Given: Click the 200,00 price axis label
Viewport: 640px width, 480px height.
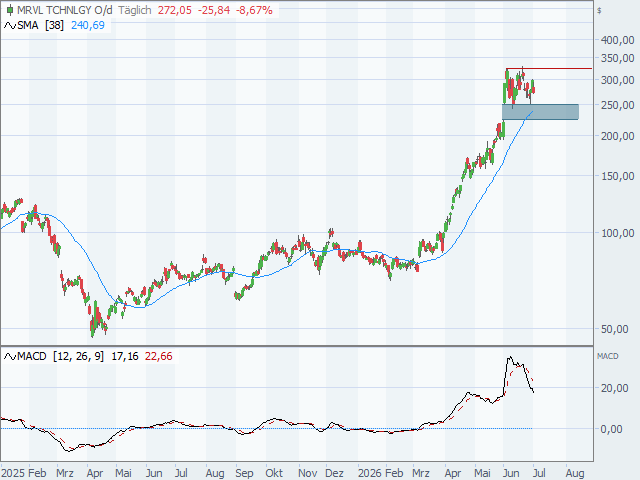Looking at the screenshot, I should 618,136.
